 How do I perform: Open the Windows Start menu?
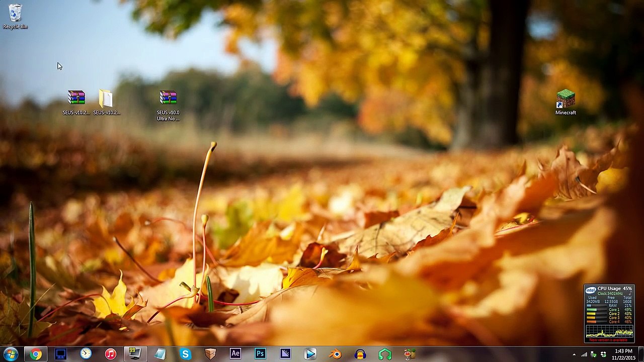click(x=11, y=354)
